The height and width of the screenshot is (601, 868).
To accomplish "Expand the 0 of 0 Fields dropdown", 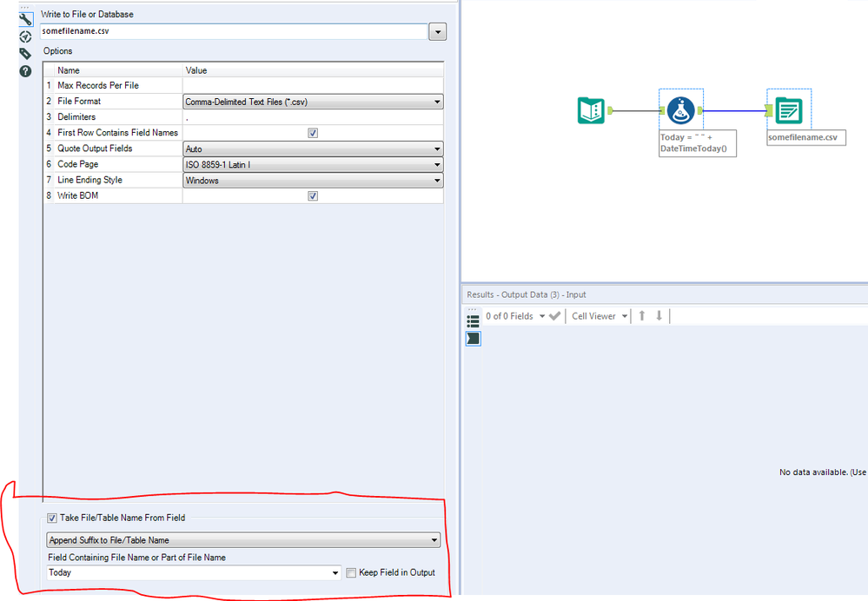I will (542, 316).
